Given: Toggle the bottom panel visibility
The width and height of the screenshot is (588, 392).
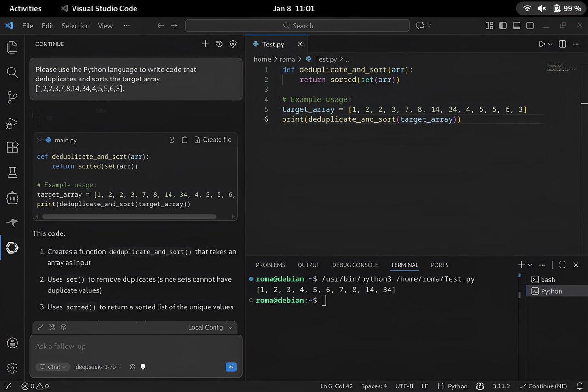Looking at the screenshot, I should tap(516, 26).
